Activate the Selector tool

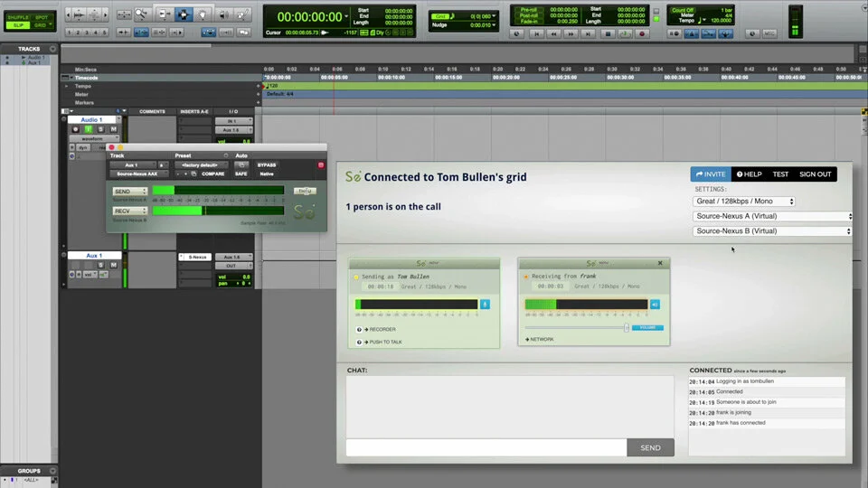coord(184,14)
